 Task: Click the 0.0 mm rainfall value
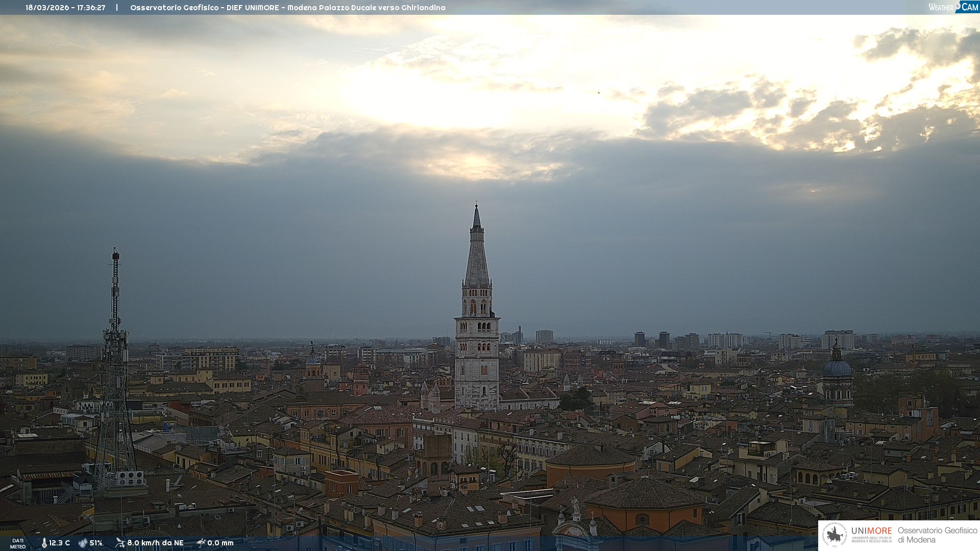[220, 543]
